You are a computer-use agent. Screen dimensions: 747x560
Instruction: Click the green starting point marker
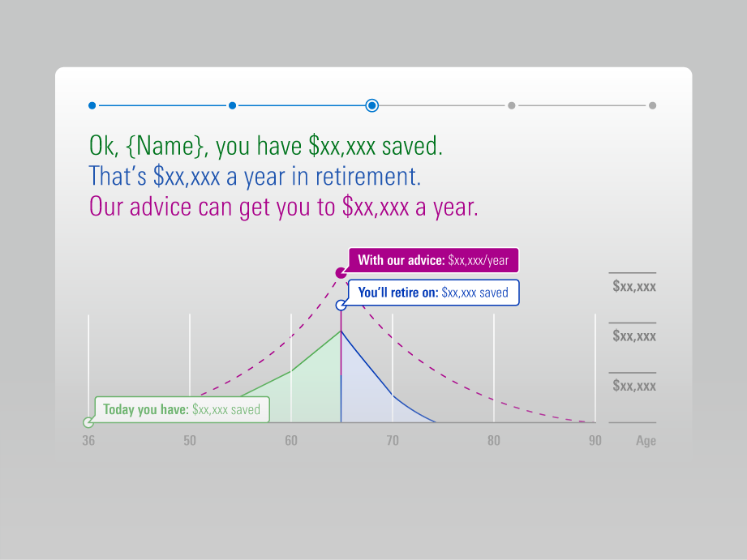click(x=88, y=422)
